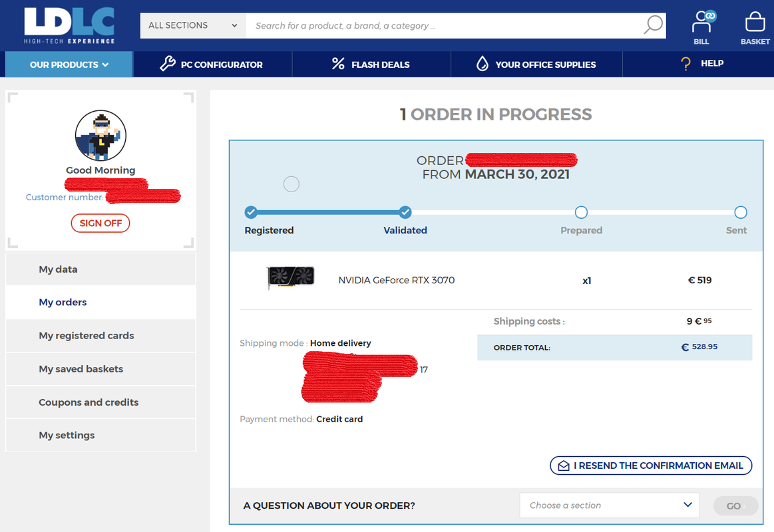Select My orders in sidebar
The image size is (774, 532).
pyautogui.click(x=100, y=302)
